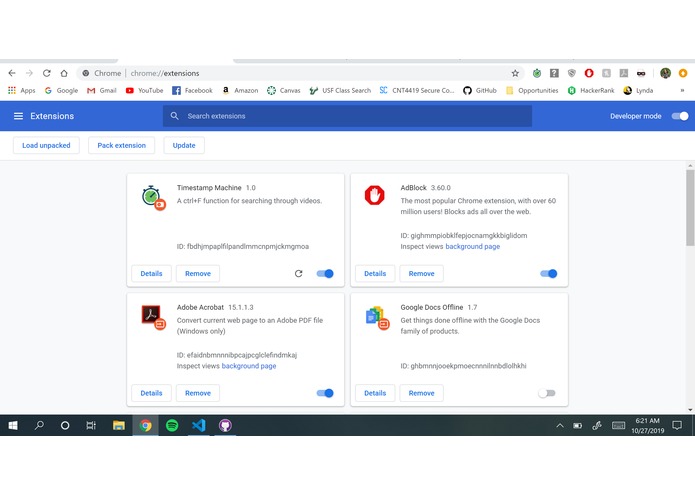Screen dimensions: 695x494
Task: Open Adobe Acrobat background page link
Action: tap(249, 366)
